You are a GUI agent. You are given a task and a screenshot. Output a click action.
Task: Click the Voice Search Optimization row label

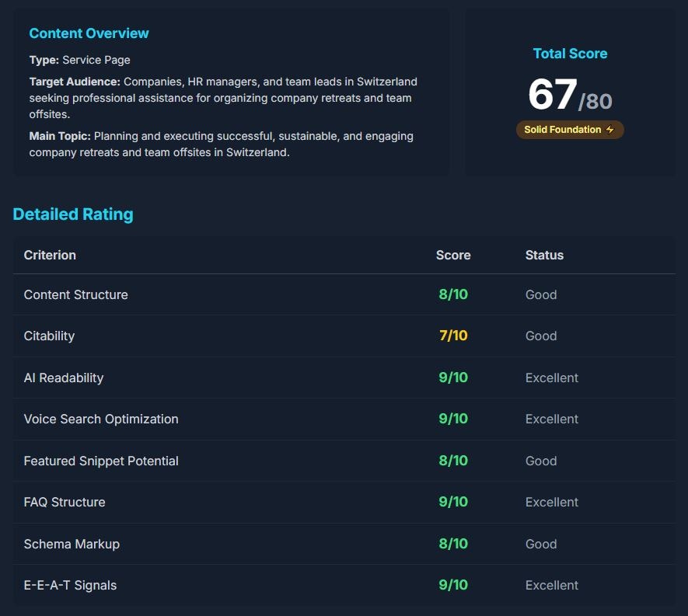click(101, 419)
